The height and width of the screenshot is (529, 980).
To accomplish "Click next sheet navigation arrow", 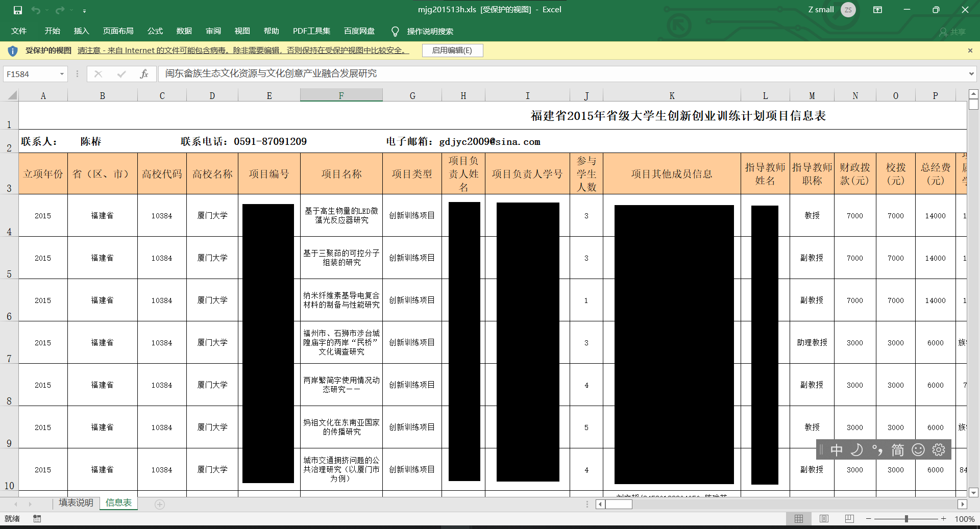I will click(30, 504).
